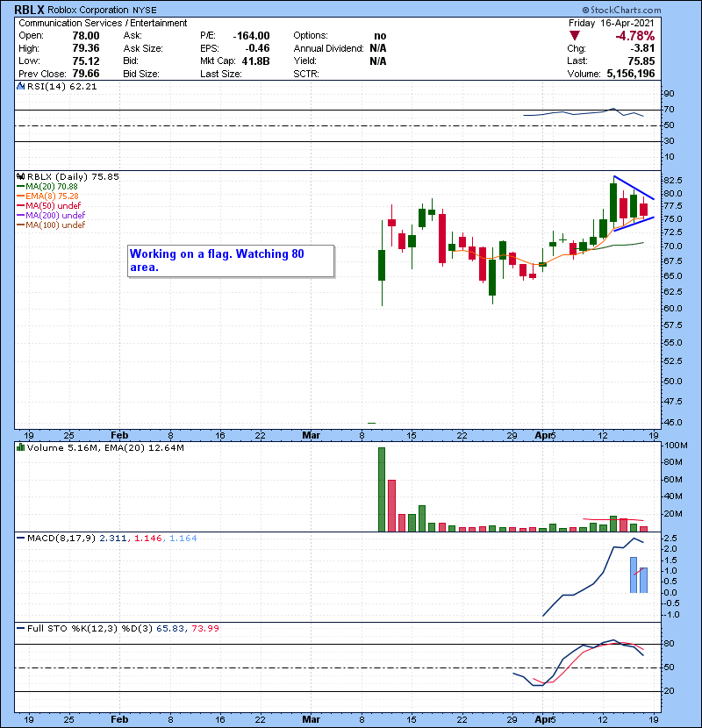This screenshot has width=702, height=728.
Task: Click the P/E value -164.00
Action: [x=251, y=36]
